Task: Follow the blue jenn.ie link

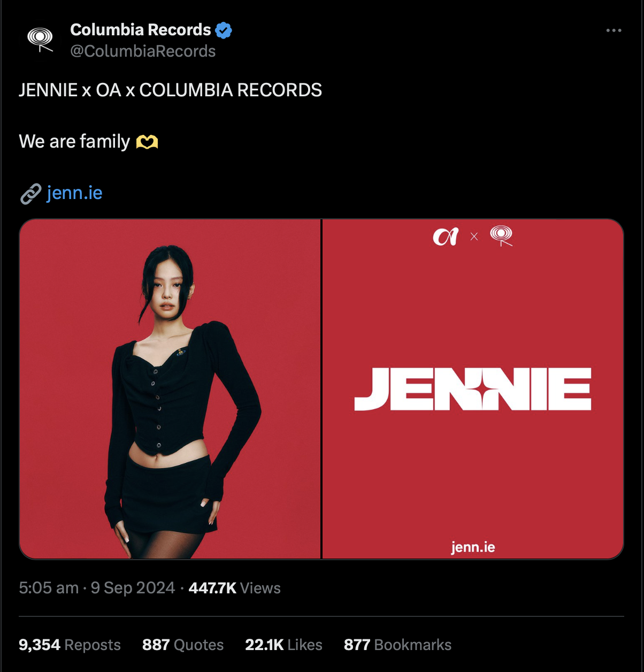Action: 74,193
